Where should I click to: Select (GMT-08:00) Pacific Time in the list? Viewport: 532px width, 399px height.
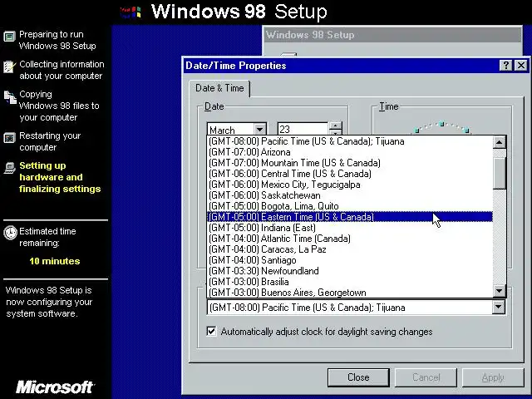pyautogui.click(x=349, y=141)
